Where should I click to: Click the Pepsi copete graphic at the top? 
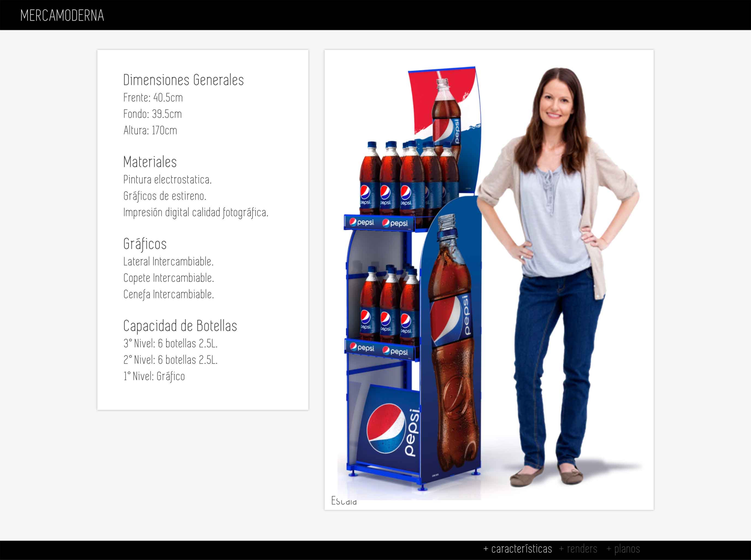(445, 102)
